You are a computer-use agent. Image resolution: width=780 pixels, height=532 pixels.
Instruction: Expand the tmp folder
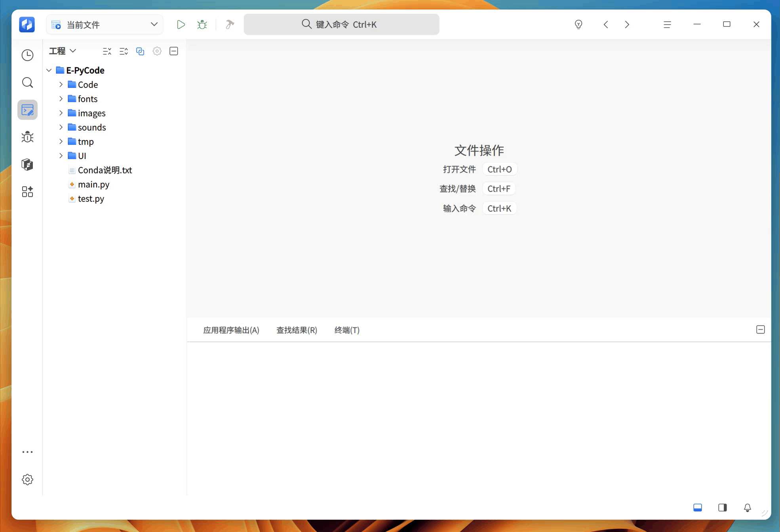point(61,141)
